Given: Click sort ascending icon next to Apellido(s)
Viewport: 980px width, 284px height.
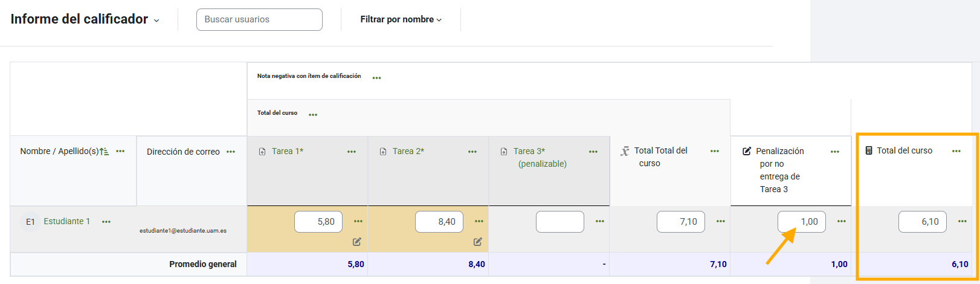Looking at the screenshot, I should [x=104, y=152].
